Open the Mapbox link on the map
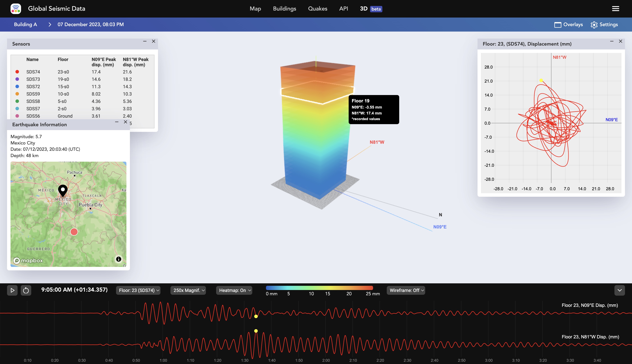This screenshot has height=364, width=632. point(28,261)
